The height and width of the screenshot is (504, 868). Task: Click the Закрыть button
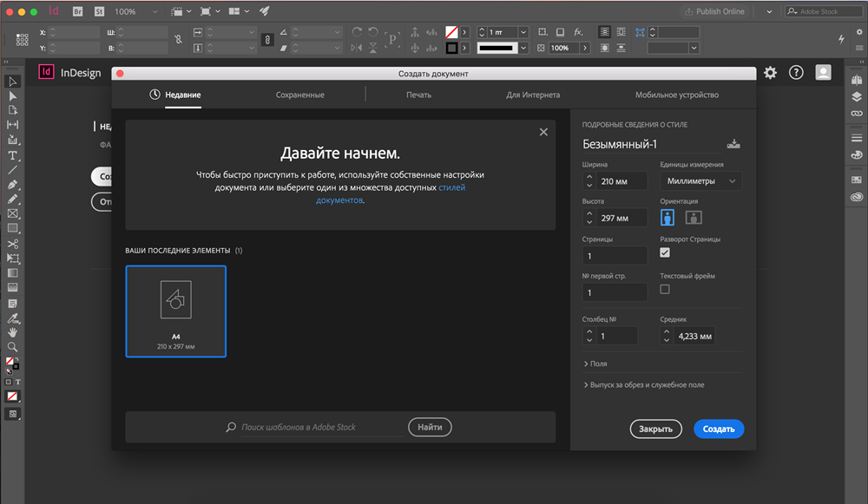[x=655, y=429]
